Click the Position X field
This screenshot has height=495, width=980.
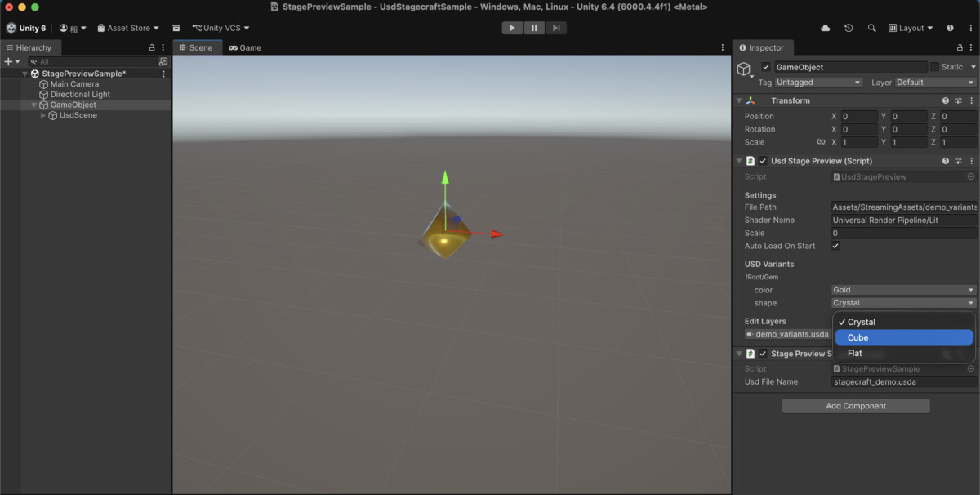click(x=859, y=116)
